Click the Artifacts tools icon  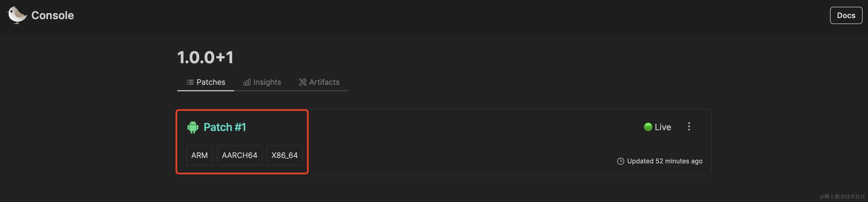pyautogui.click(x=303, y=82)
